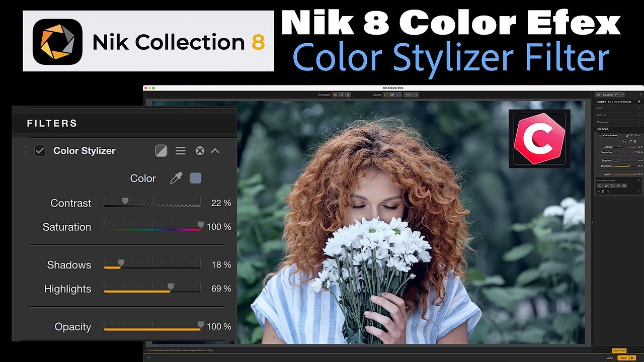Viewport: 644px width, 362px height.
Task: Click the image filename in the bottom status bar
Action: pyautogui.click(x=180, y=350)
